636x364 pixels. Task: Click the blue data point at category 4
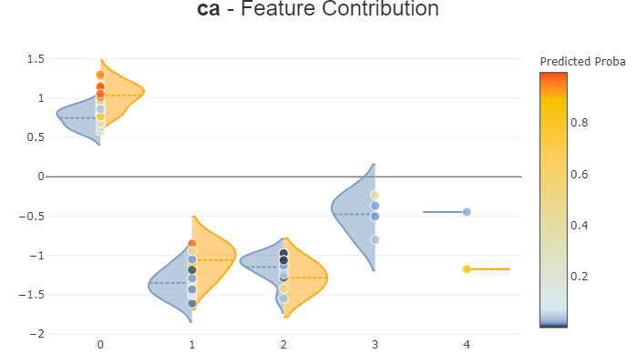pos(467,212)
